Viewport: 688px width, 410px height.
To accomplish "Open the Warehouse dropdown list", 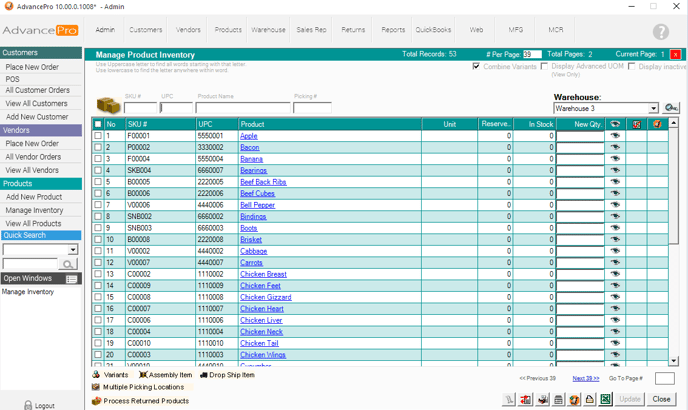I will coord(653,108).
